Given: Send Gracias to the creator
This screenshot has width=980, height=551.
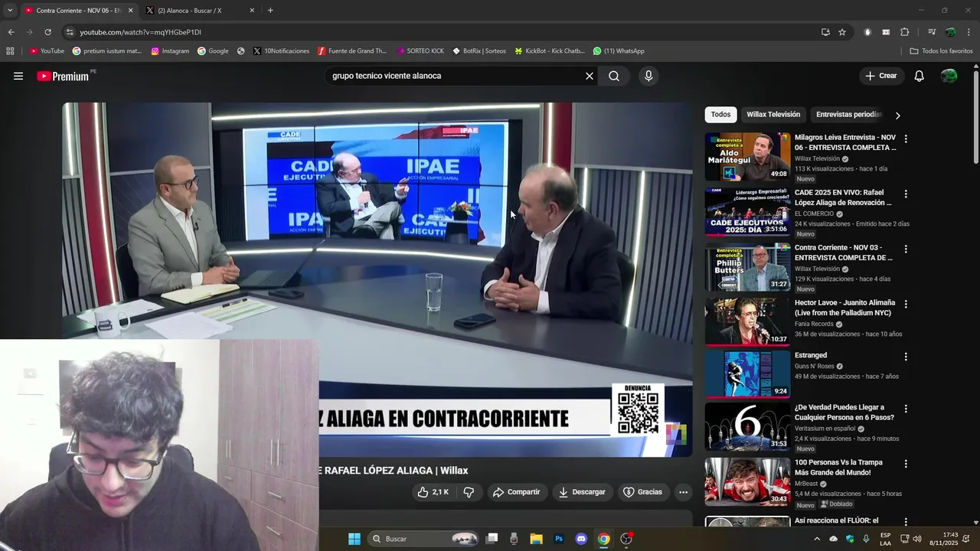Looking at the screenshot, I should pos(642,492).
